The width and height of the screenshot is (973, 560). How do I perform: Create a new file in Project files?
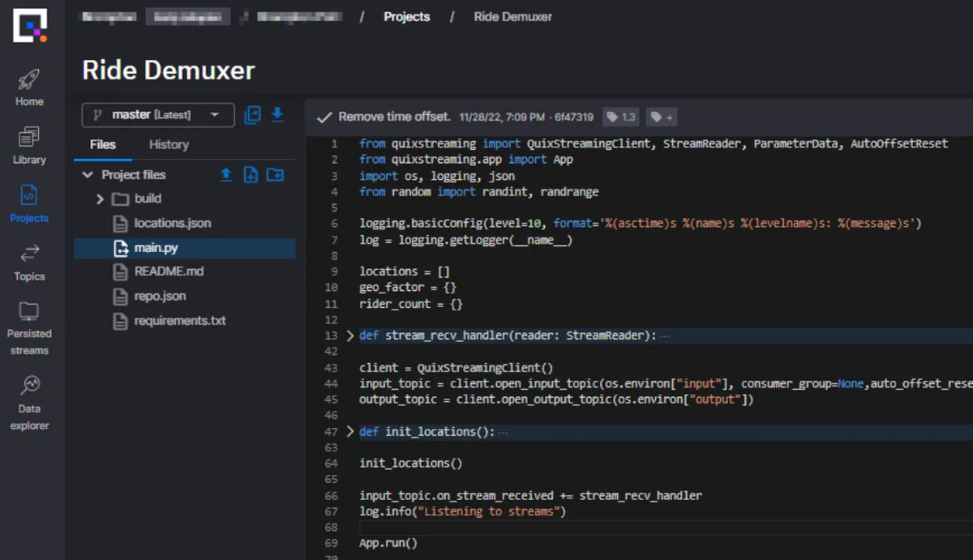click(x=250, y=175)
